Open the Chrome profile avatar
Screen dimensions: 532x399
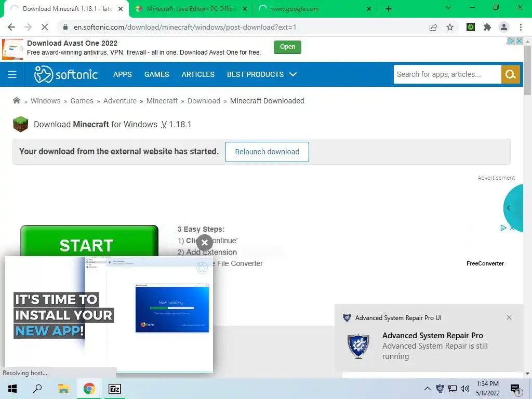tap(504, 27)
